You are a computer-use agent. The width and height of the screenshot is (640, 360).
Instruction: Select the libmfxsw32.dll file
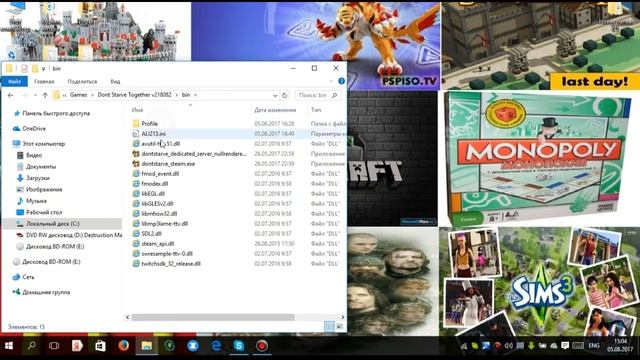[x=159, y=214]
